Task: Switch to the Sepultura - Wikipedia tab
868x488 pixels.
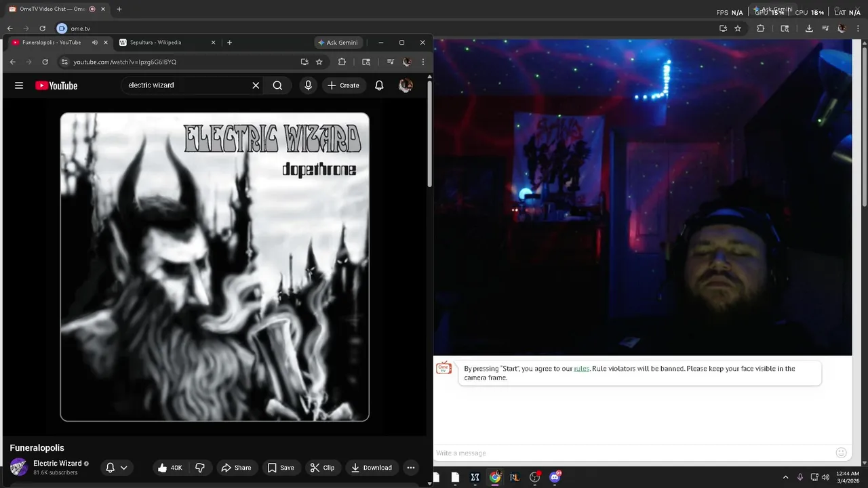Action: pos(155,42)
